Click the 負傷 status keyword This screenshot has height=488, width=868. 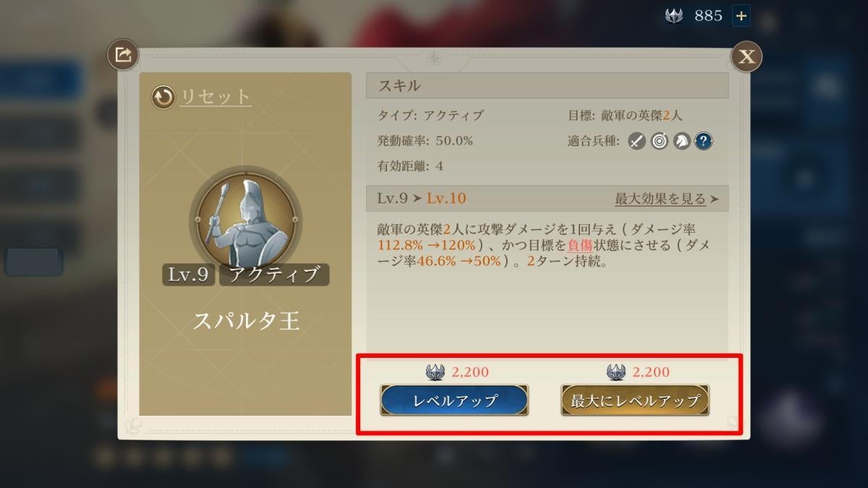pos(580,245)
